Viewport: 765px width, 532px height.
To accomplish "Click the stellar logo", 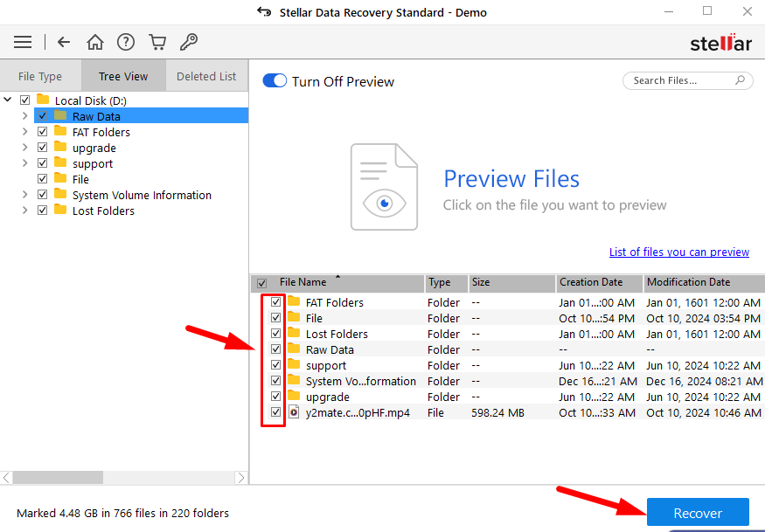I will (720, 43).
